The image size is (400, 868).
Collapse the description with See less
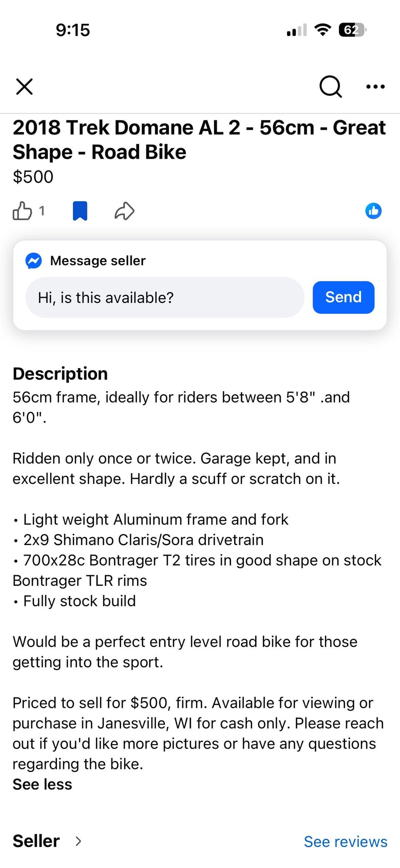(42, 784)
